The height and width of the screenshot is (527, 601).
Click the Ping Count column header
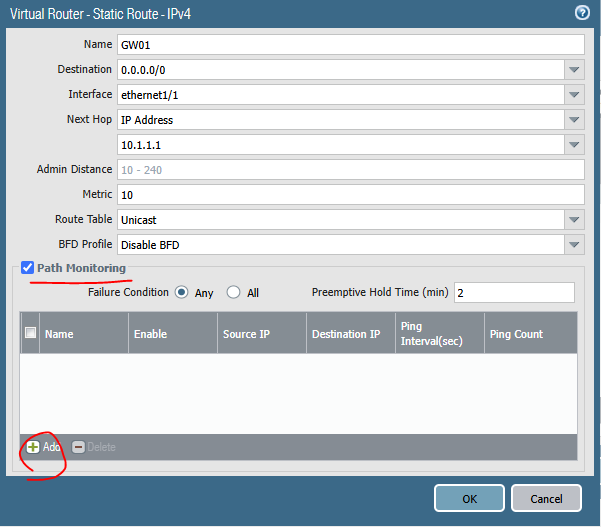click(531, 333)
